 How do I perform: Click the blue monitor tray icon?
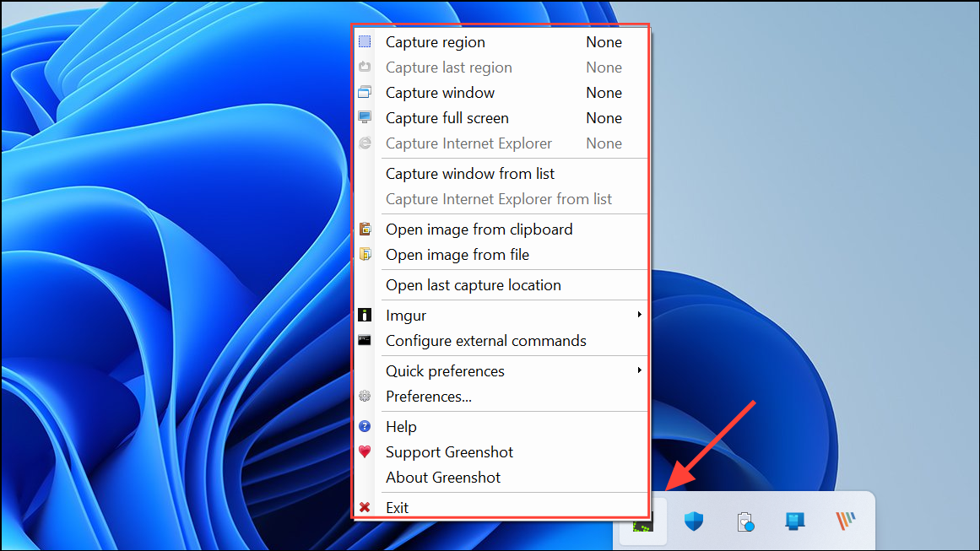pyautogui.click(x=795, y=521)
